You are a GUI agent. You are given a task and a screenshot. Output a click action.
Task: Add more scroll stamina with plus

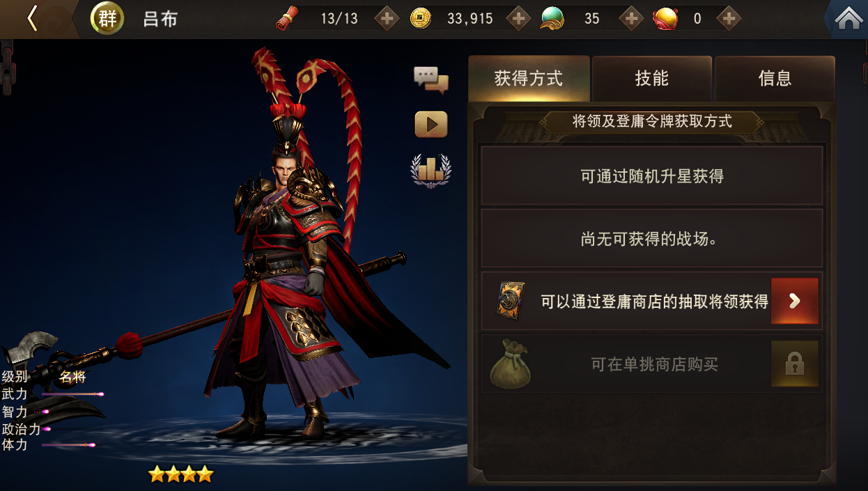pos(387,19)
